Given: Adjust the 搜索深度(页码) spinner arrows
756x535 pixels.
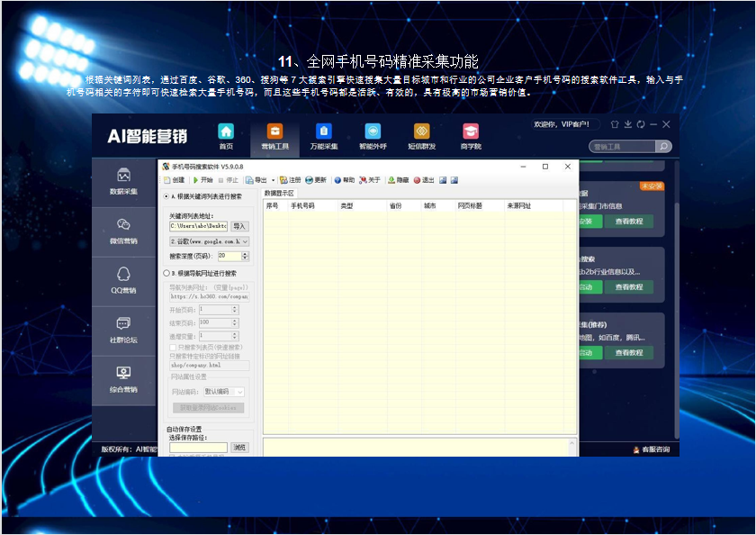Looking at the screenshot, I should pyautogui.click(x=245, y=256).
